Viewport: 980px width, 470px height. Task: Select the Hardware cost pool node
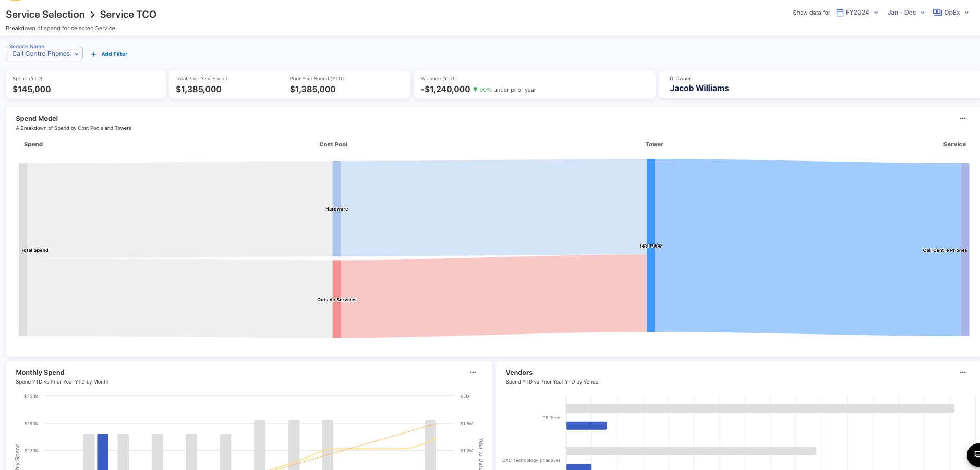coord(336,208)
